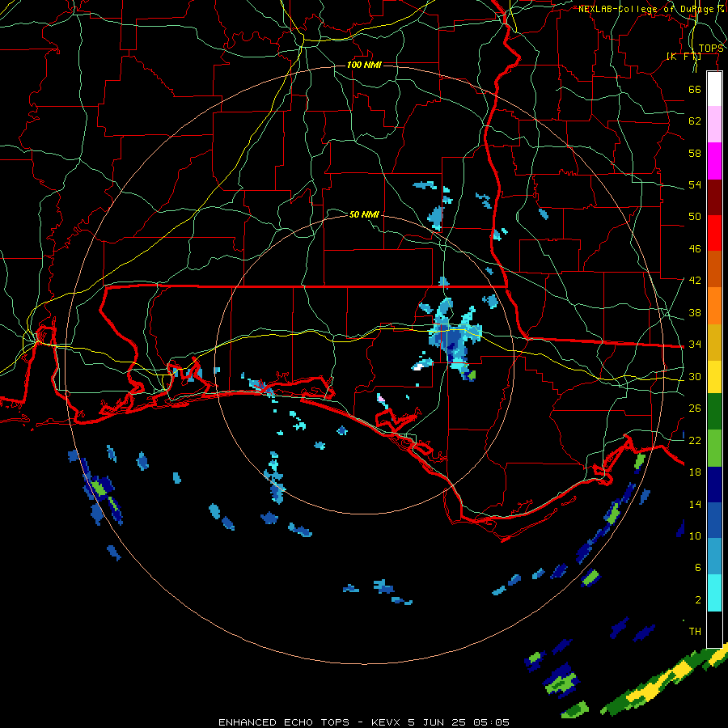Viewport: 728px width, 728px height.
Task: Pick the magenta band in the tops legend
Action: pos(714,161)
